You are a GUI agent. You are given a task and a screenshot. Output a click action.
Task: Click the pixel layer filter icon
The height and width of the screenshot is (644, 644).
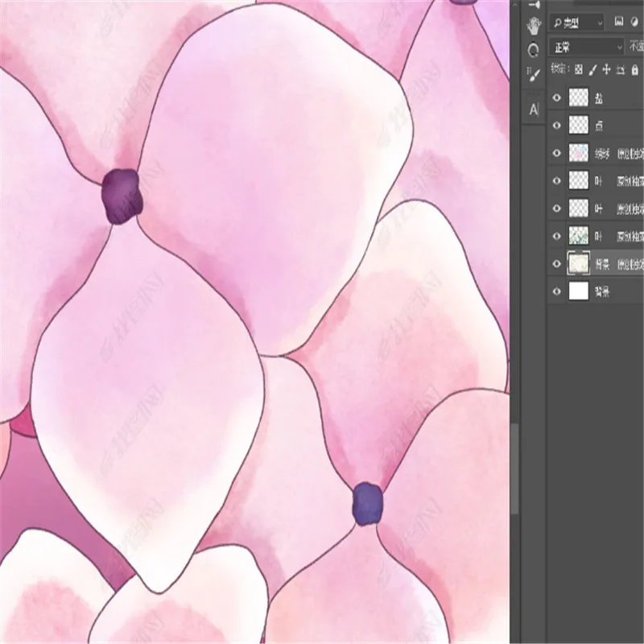tap(618, 22)
